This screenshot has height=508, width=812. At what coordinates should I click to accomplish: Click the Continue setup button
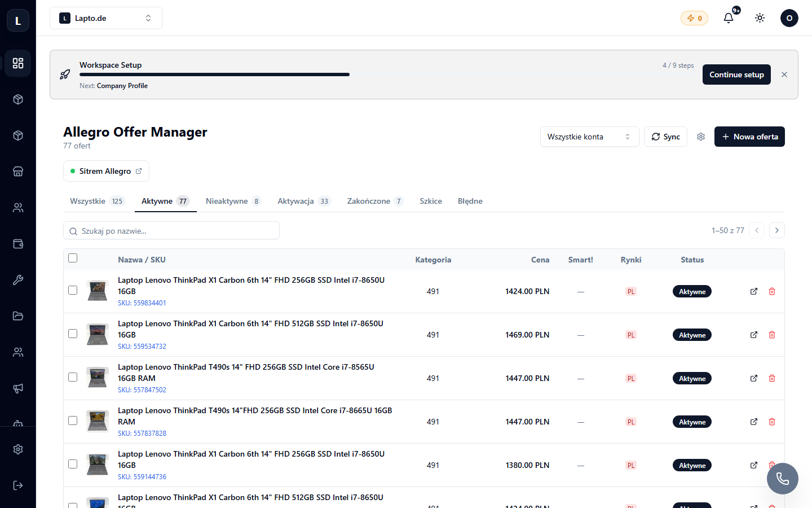pyautogui.click(x=736, y=75)
